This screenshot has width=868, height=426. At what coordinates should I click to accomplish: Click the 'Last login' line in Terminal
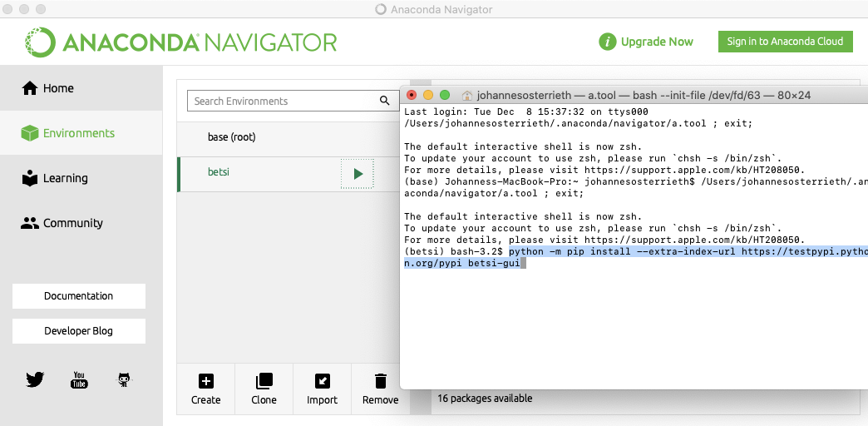click(526, 111)
